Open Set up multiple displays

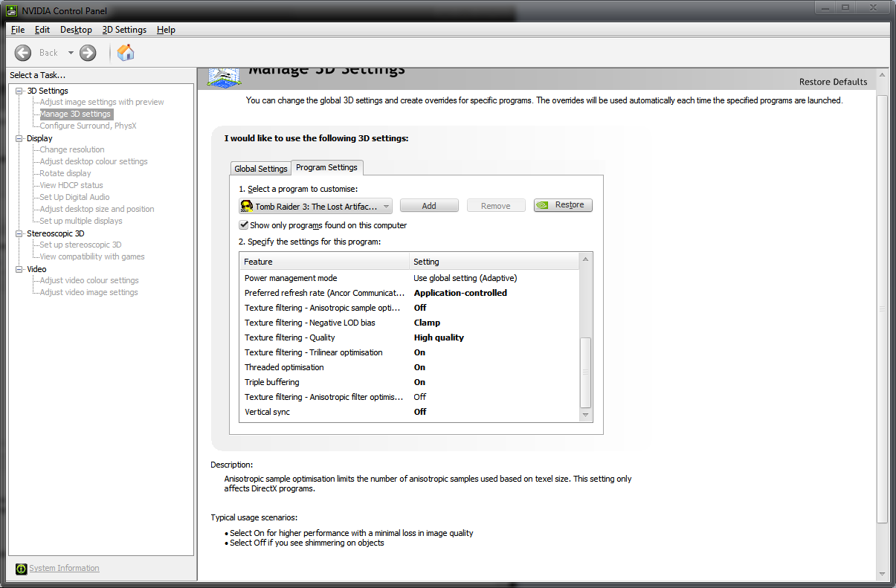click(x=81, y=222)
